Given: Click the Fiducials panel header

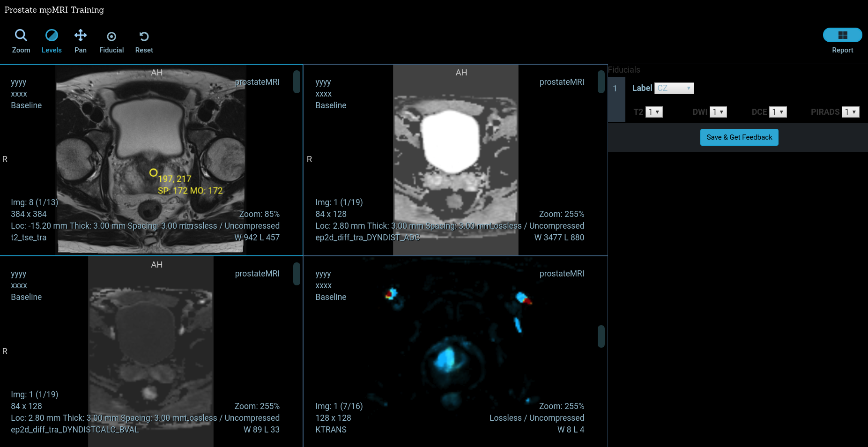Looking at the screenshot, I should coord(624,69).
